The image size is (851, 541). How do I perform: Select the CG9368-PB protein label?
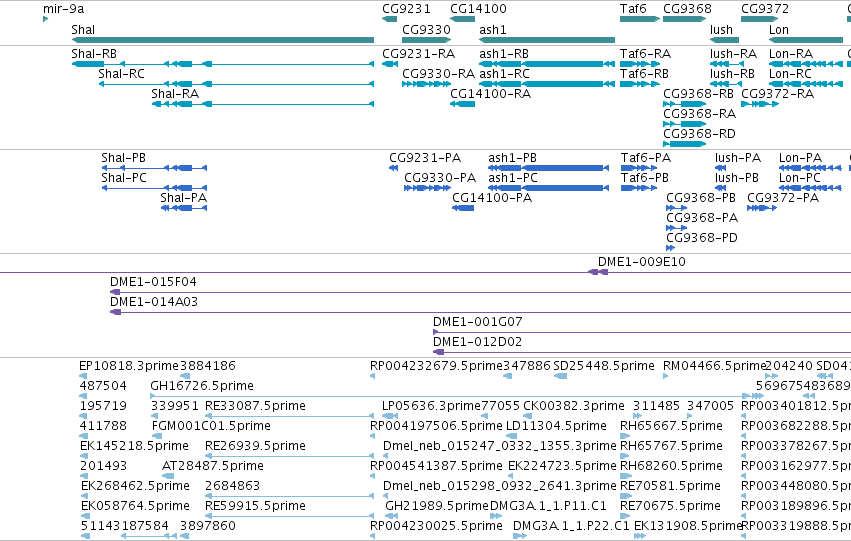click(701, 198)
